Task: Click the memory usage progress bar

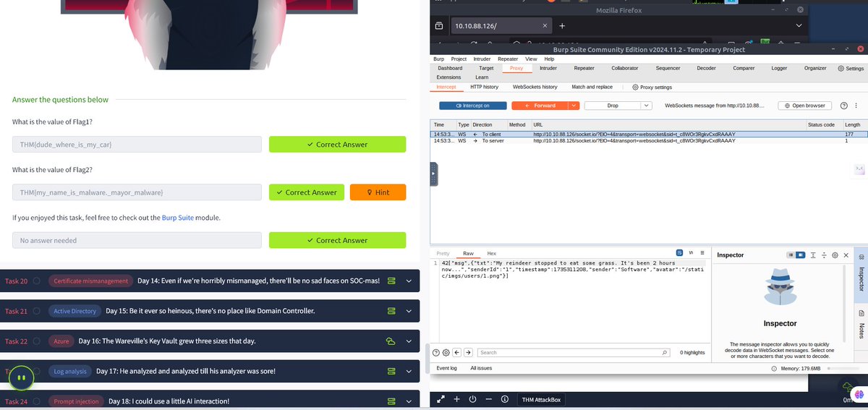Action: coord(843,368)
